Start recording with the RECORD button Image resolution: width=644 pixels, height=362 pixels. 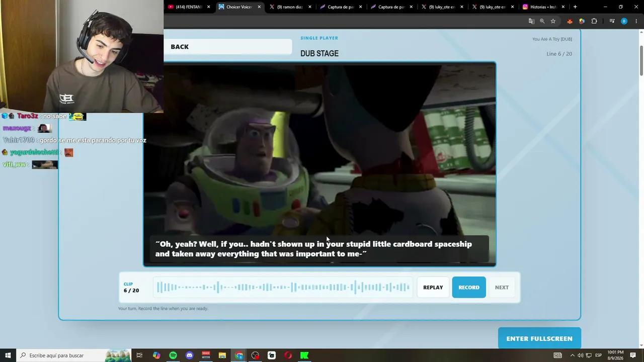469,287
